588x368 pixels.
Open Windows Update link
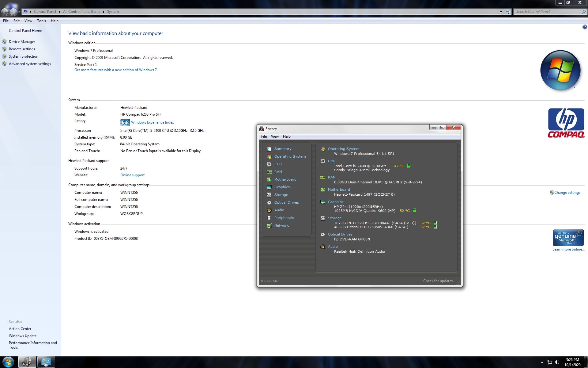pos(23,336)
